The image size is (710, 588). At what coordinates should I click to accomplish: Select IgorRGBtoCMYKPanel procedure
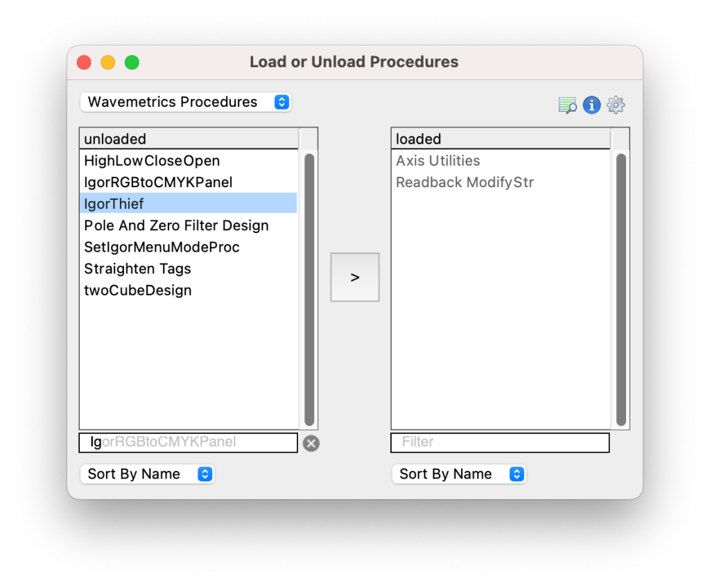pos(189,182)
